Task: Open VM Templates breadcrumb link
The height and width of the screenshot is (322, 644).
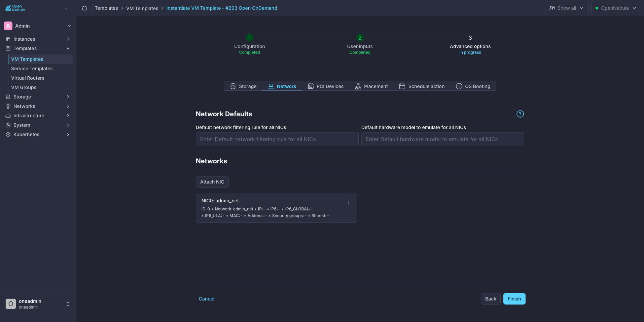Action: pos(142,8)
